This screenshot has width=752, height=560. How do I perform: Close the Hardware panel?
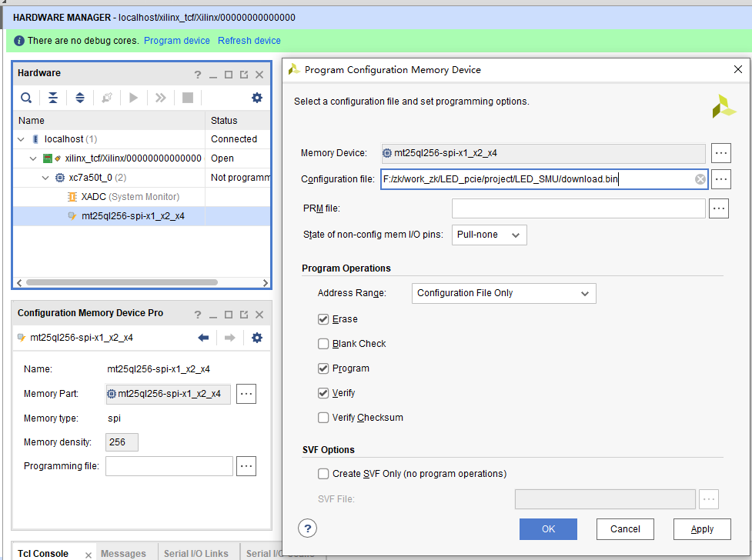[259, 75]
